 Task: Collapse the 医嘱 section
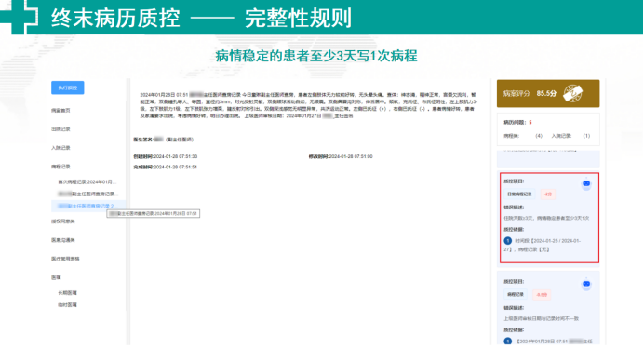[56, 277]
